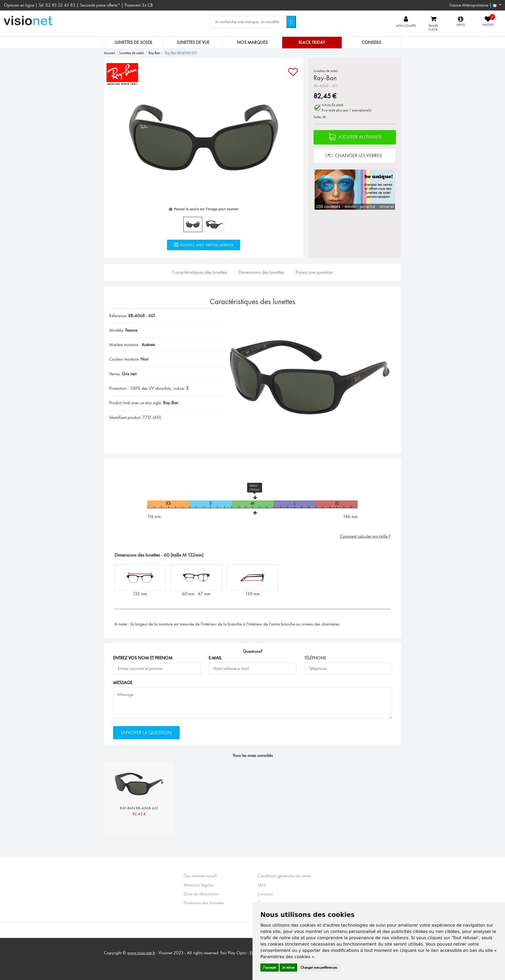
Task: Click the lens size 60 mm diagram
Action: 196,577
